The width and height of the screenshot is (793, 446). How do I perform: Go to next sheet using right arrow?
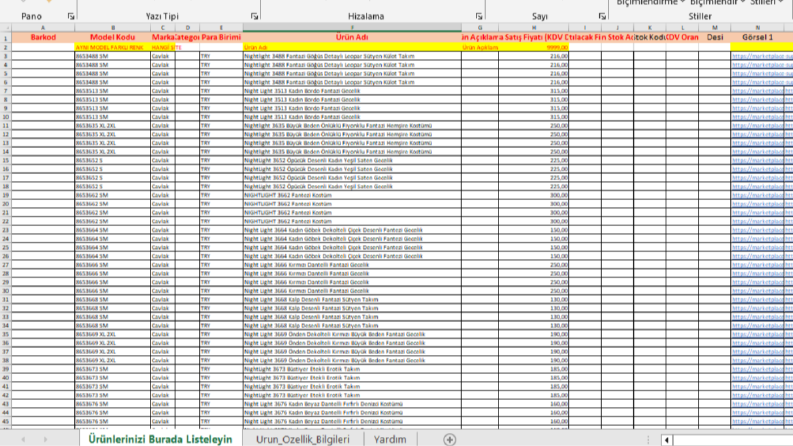[x=46, y=439]
